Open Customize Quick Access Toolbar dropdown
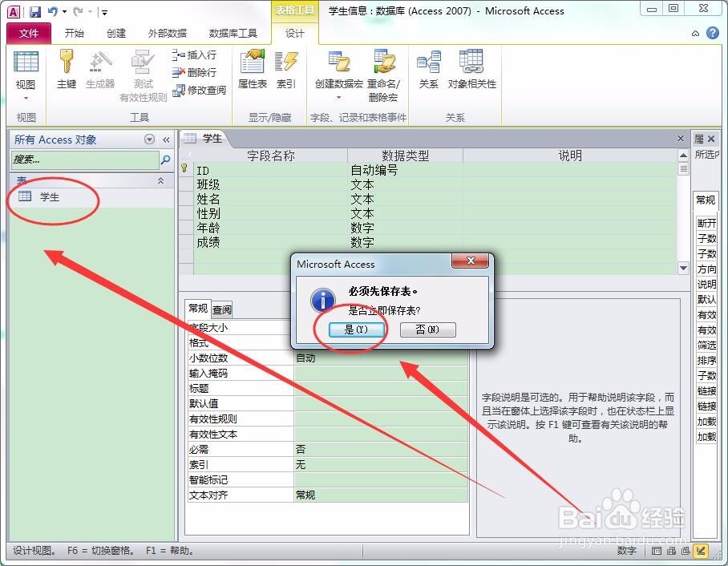The image size is (728, 566). pos(104,13)
